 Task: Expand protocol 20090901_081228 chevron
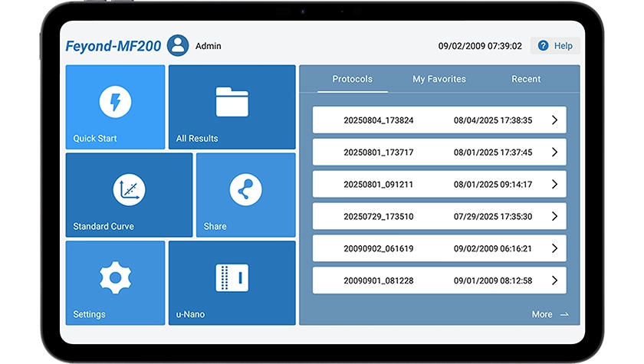tap(554, 280)
